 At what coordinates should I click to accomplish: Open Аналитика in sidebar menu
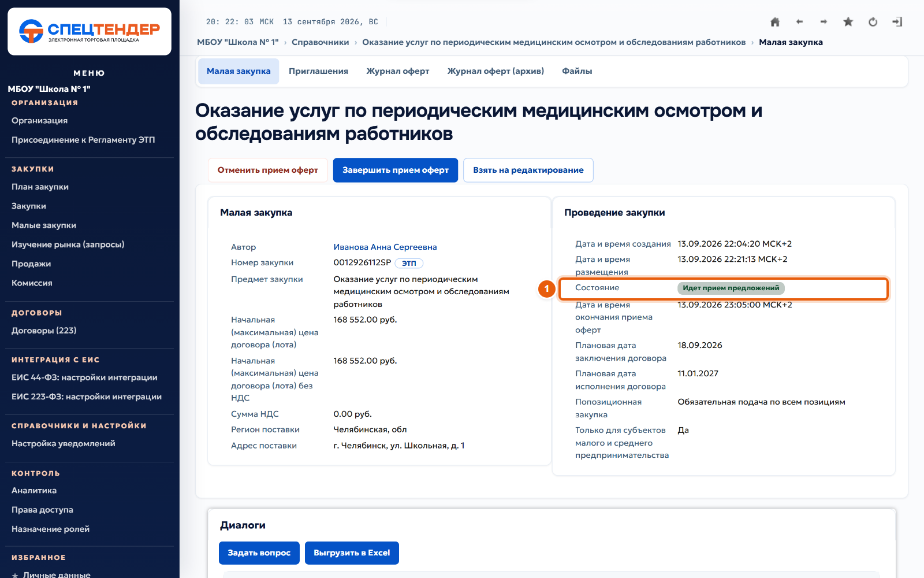coord(34,490)
